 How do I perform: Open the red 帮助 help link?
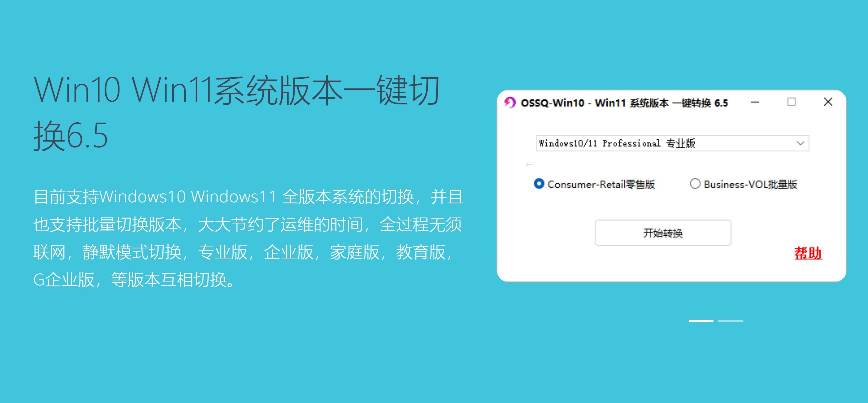(808, 253)
